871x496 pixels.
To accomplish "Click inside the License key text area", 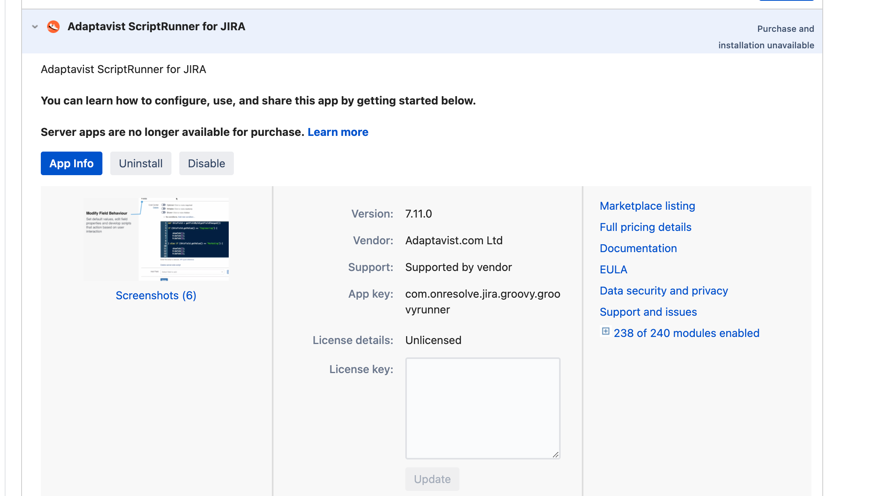I will [482, 407].
